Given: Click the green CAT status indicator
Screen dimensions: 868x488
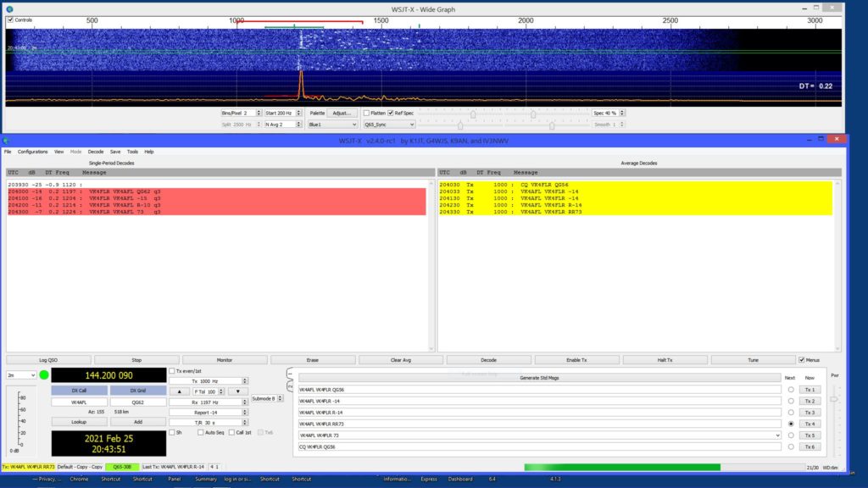Looking at the screenshot, I should coord(44,375).
